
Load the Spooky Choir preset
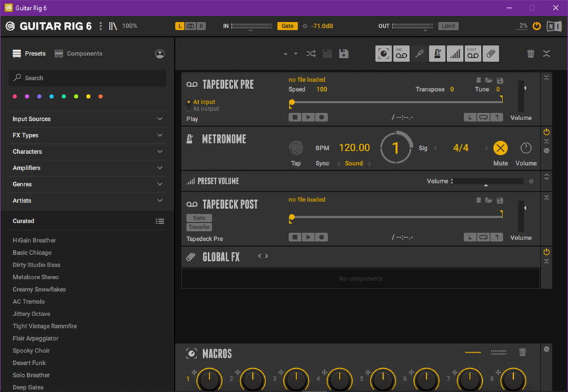(x=31, y=350)
